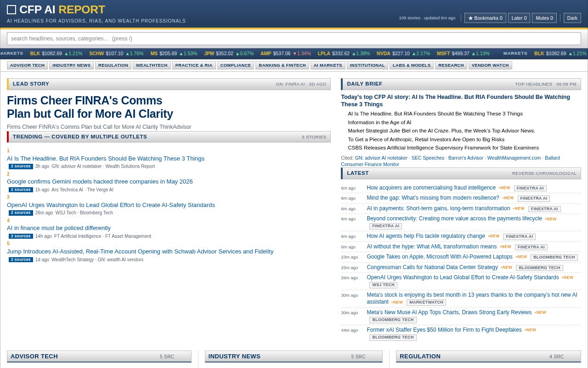
Task: Select the Industry News category tab
Action: click(71, 65)
